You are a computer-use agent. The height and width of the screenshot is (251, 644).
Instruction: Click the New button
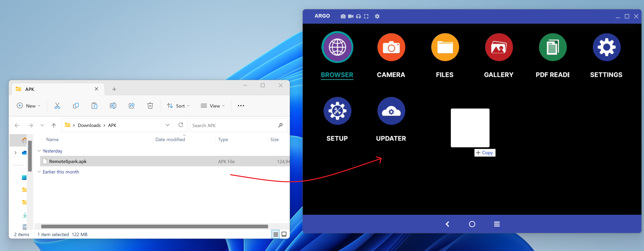coord(28,106)
